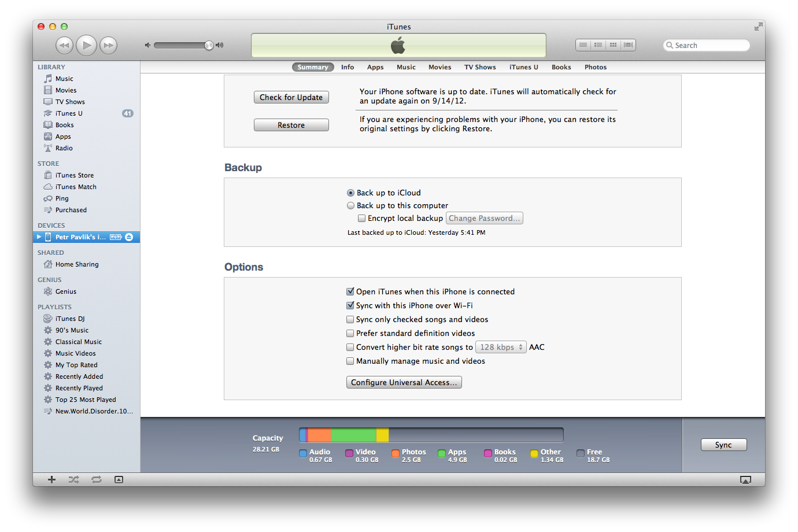
Task: Eject the Petr Pavlik's iPhone device
Action: point(129,237)
